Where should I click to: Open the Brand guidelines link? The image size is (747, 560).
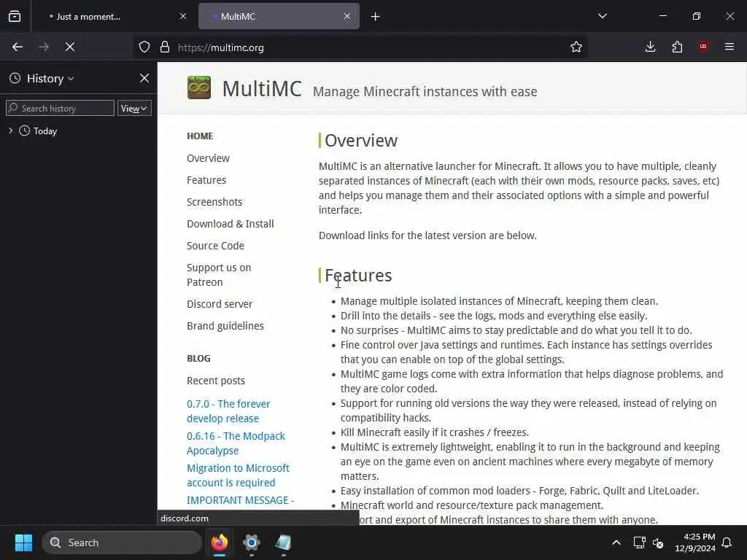pos(225,326)
